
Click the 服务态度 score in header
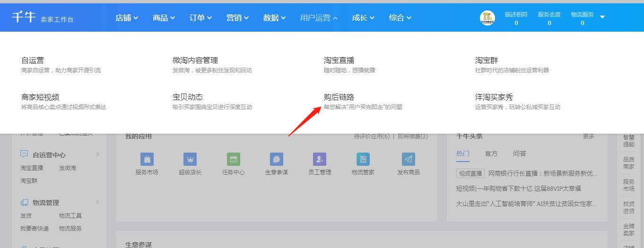549,18
